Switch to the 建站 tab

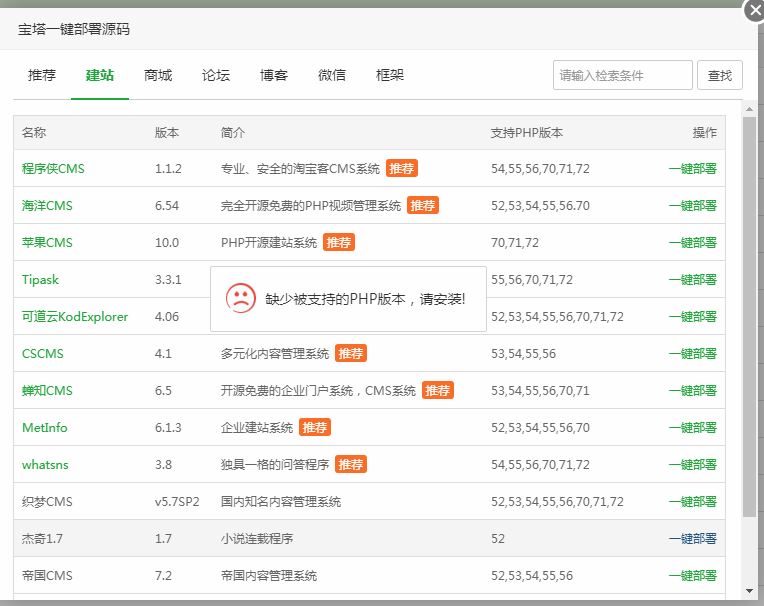click(100, 76)
